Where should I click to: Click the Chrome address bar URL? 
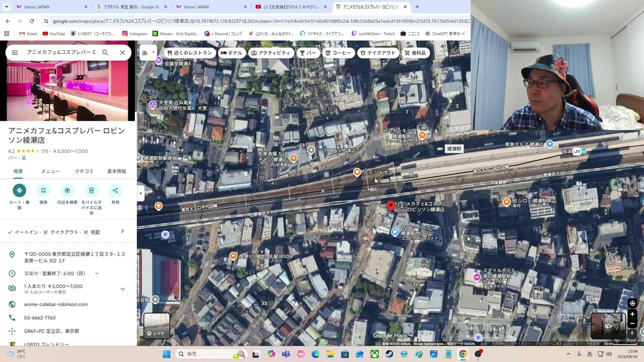pos(262,21)
